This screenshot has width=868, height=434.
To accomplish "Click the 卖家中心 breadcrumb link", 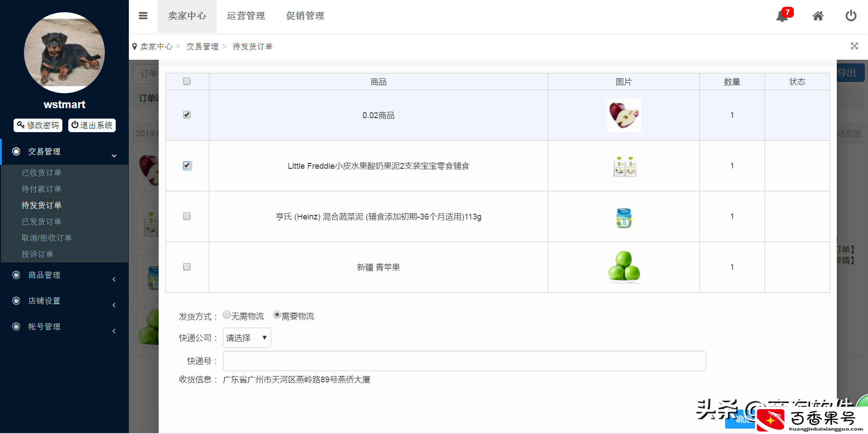I will coord(156,47).
